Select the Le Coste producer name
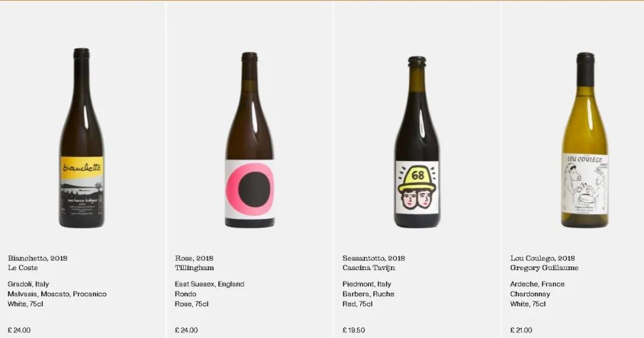 [23, 268]
